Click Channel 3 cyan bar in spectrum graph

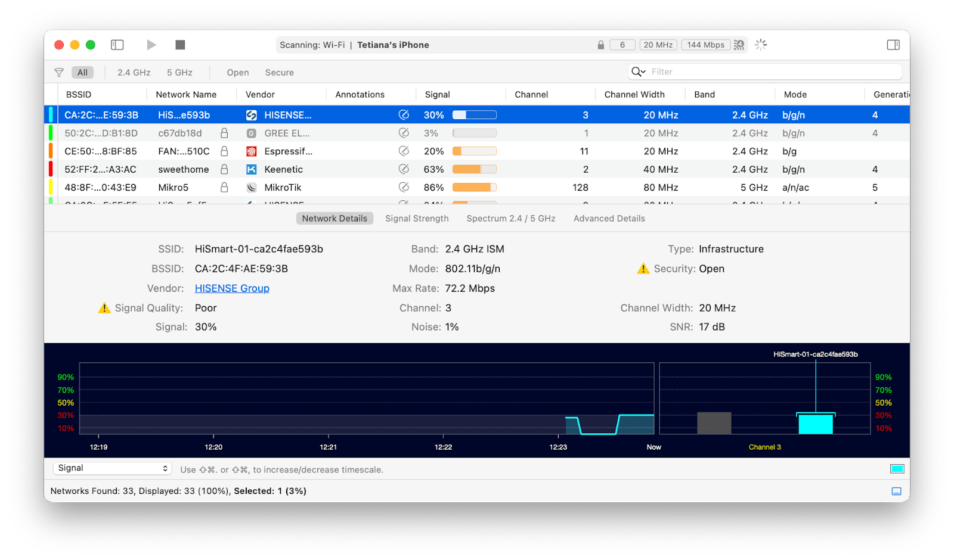(x=816, y=424)
